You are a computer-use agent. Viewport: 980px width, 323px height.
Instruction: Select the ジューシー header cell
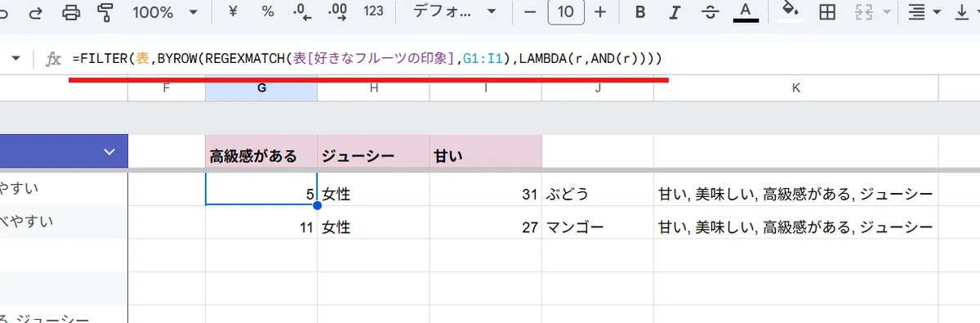pos(373,151)
